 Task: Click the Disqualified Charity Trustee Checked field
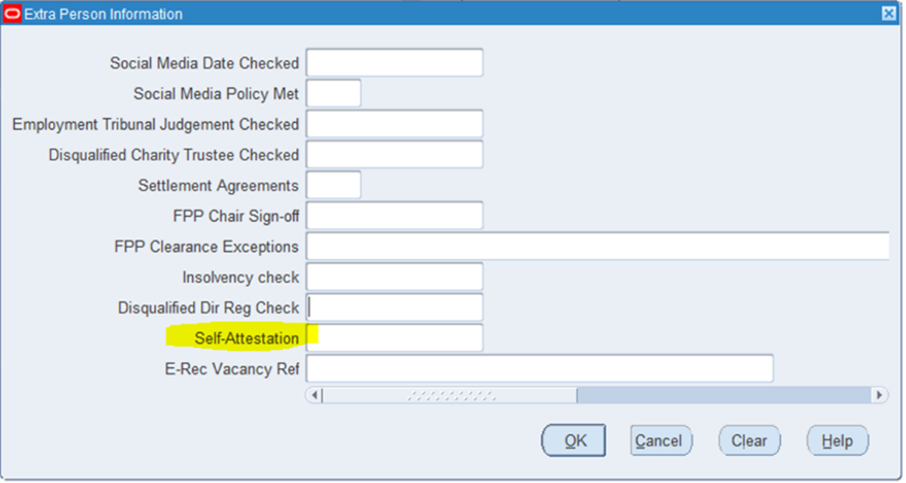tap(395, 155)
